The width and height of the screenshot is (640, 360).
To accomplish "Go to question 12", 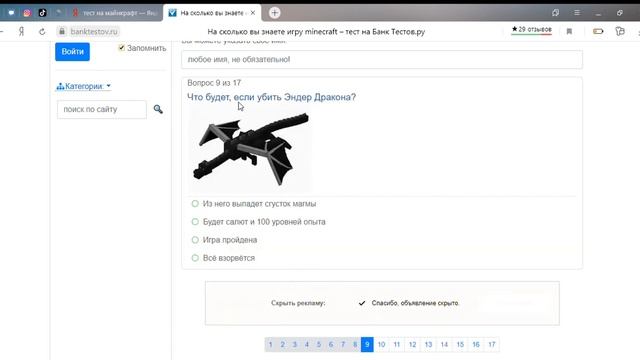I will click(x=413, y=344).
